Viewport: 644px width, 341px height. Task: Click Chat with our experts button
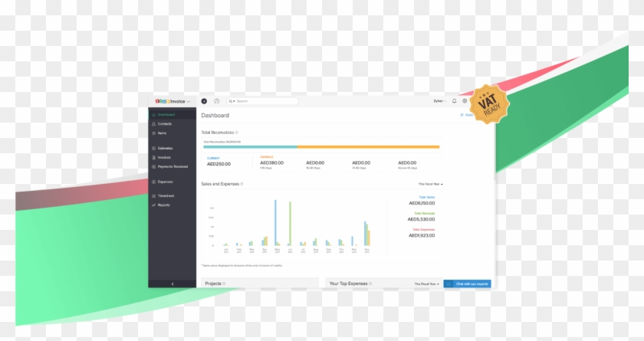point(468,284)
